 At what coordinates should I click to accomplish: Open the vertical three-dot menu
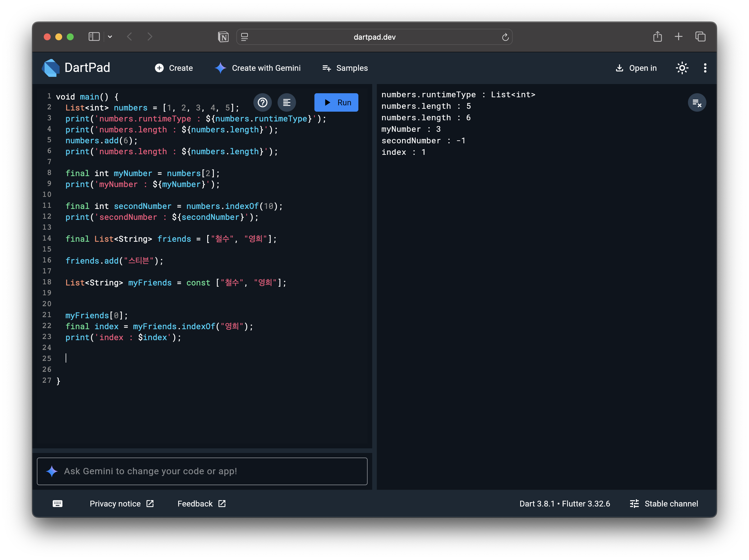705,68
